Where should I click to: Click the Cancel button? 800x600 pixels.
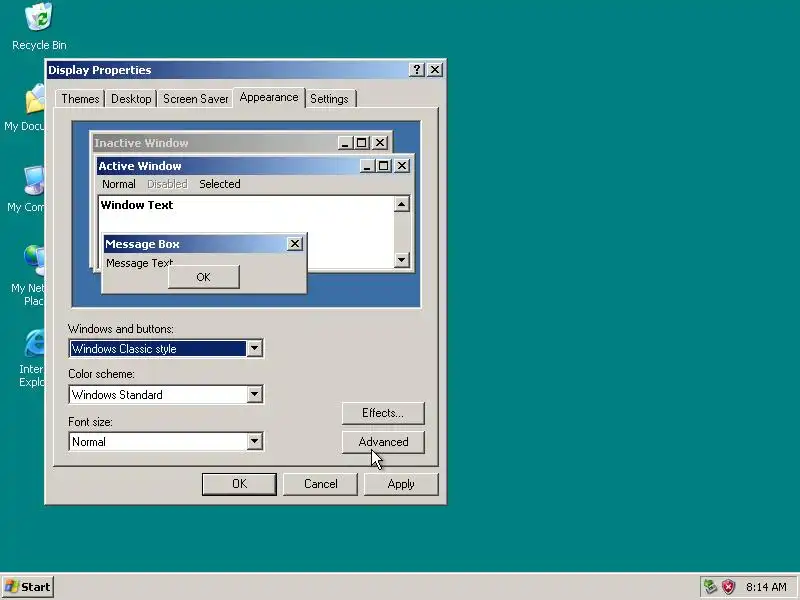click(320, 484)
